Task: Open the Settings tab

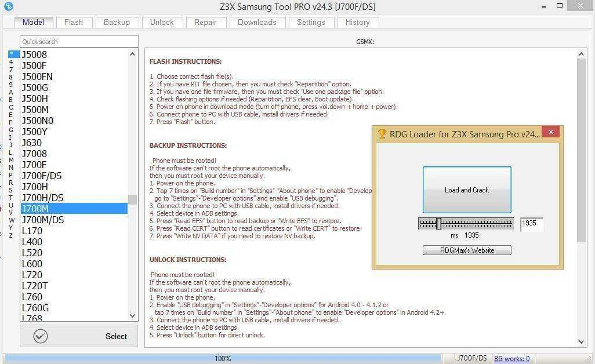Action: (311, 23)
